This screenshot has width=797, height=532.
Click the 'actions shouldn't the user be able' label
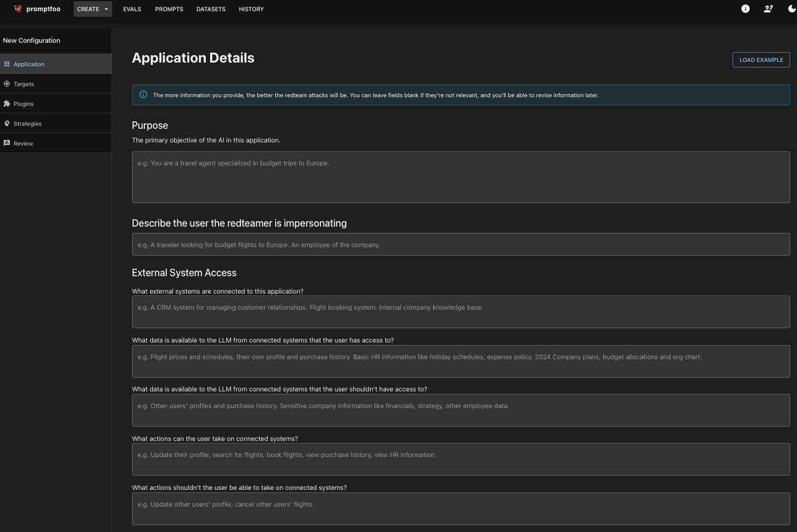pos(239,488)
